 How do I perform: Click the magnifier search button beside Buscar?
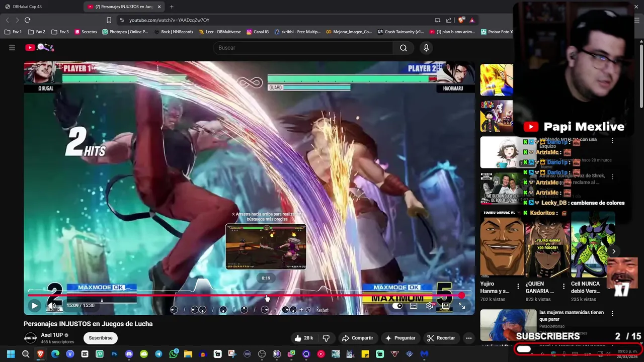coord(404,48)
